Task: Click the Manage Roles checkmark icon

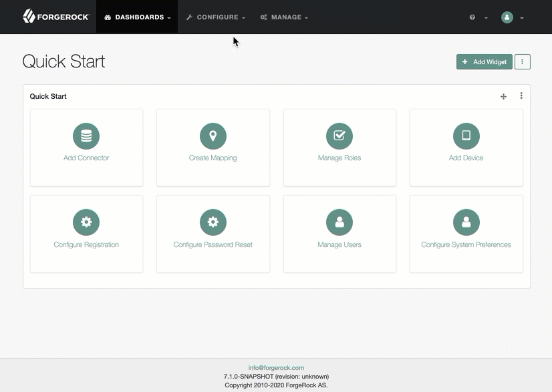Action: (x=339, y=136)
